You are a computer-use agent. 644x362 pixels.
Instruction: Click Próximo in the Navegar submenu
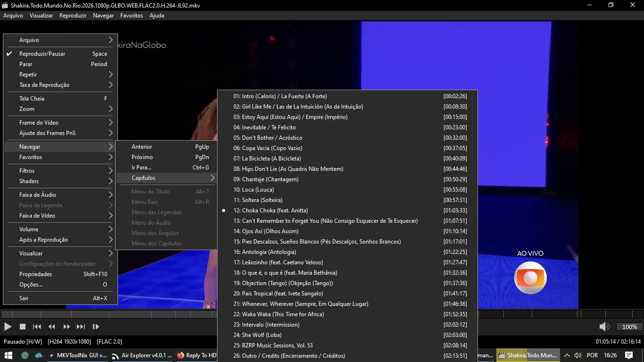pyautogui.click(x=166, y=157)
